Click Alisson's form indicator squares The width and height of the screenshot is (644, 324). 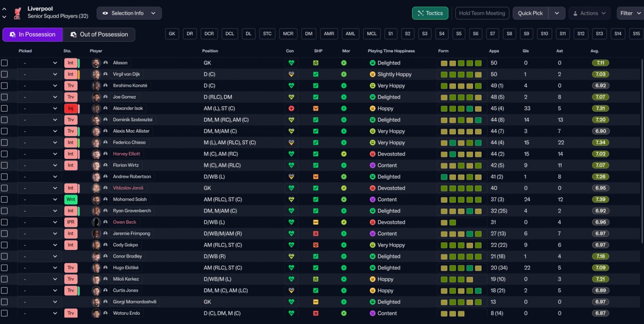pos(461,63)
